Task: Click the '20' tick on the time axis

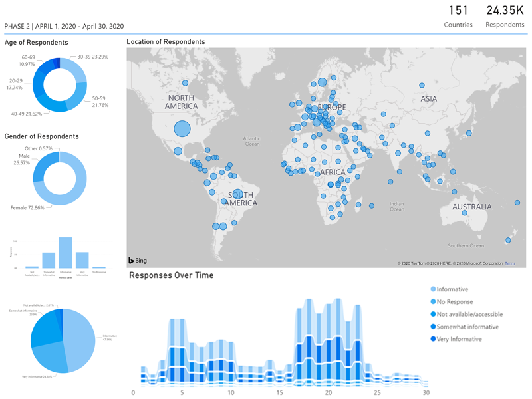Action: (x=329, y=392)
